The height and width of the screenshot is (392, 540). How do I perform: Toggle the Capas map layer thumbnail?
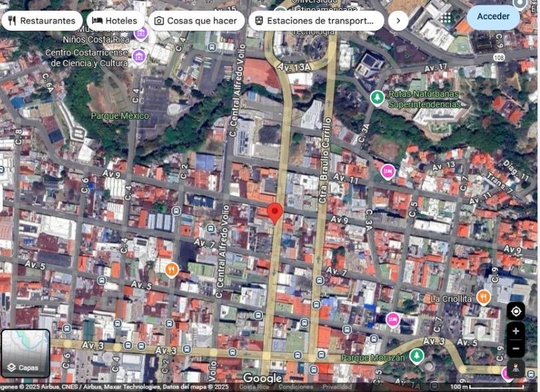click(25, 353)
